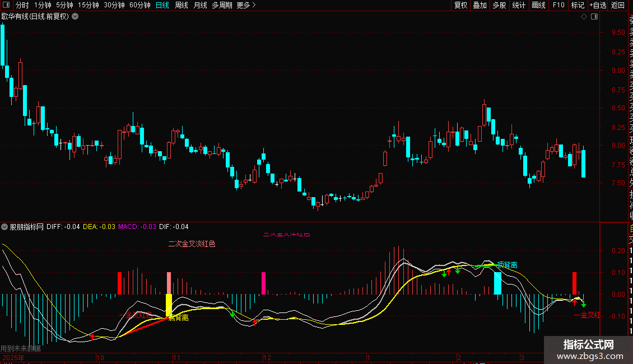Click the 叠加 overlay button
Viewport: 633px width, 364px height.
tap(480, 5)
